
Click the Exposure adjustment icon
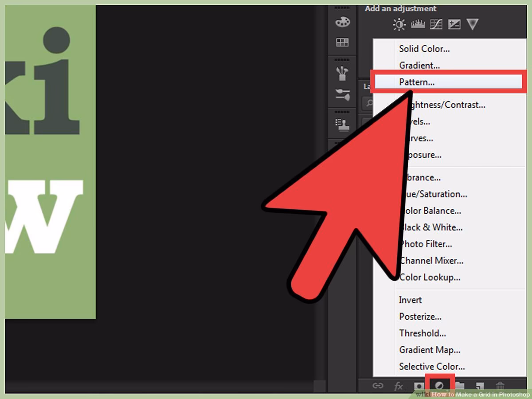coord(454,24)
